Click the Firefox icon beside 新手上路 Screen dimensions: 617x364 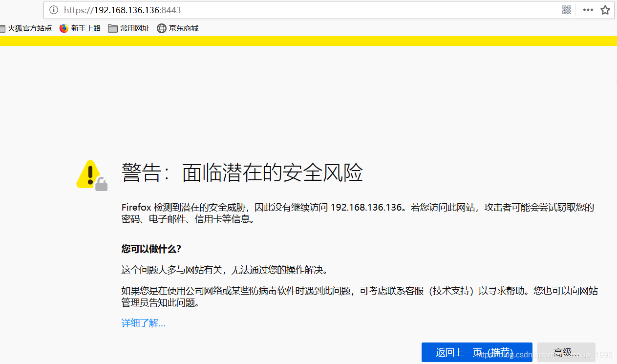tap(64, 28)
